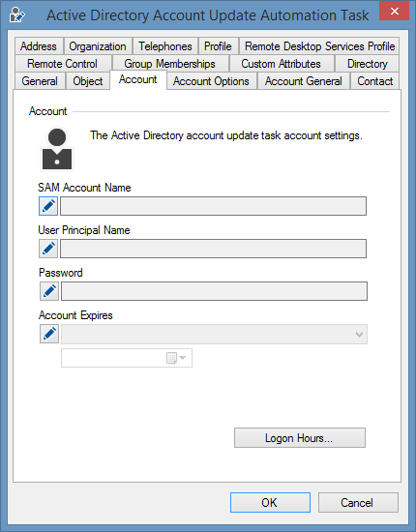
Task: Select the Profile tab
Action: point(218,46)
